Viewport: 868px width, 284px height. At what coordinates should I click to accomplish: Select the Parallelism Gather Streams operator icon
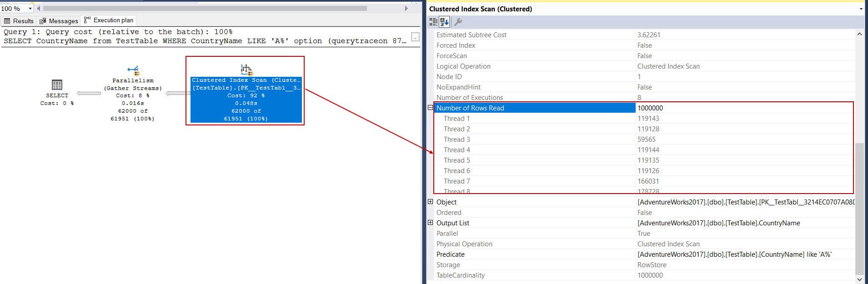[133, 70]
